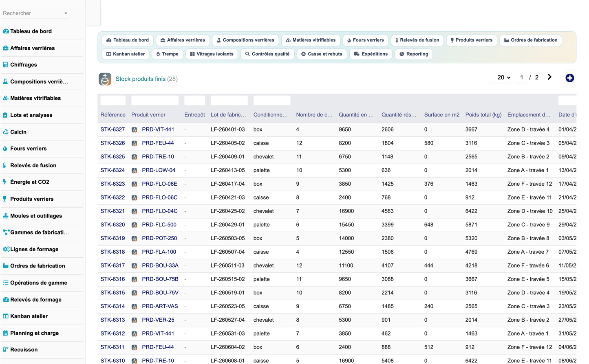Image resolution: width=589 pixels, height=364 pixels.
Task: Click Expéditions button in top bar
Action: coord(371,54)
